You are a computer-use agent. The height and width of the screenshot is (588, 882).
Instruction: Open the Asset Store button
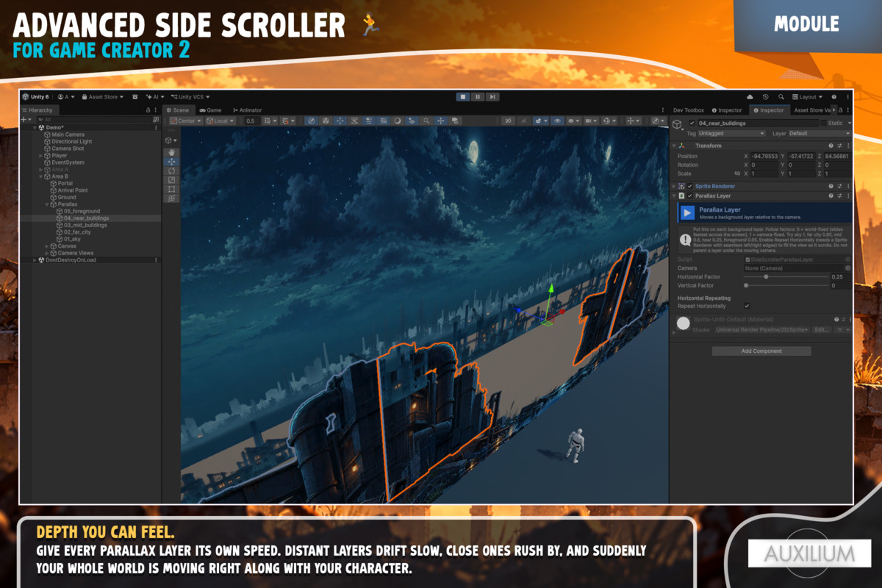coord(102,96)
